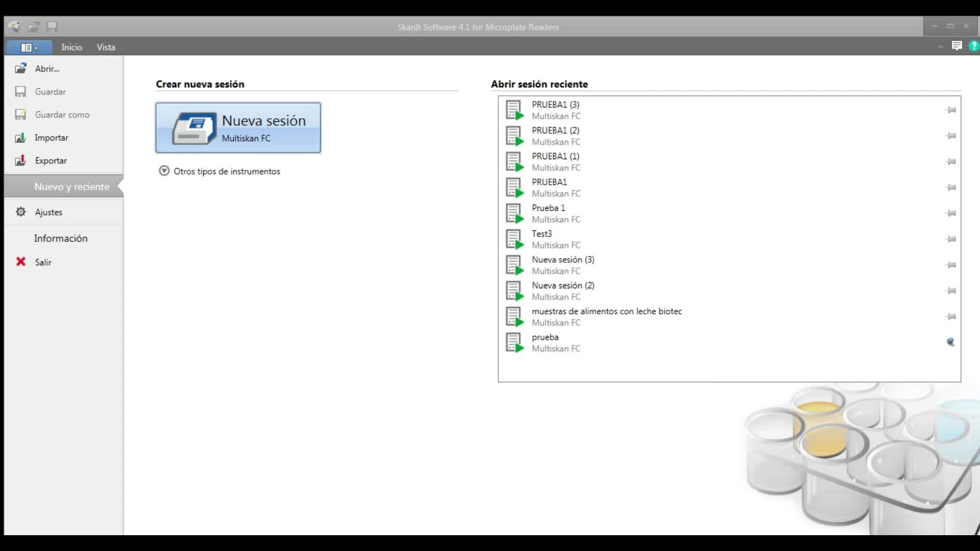Click the Abrir folder icon in sidebar
This screenshot has width=980, height=551.
tap(20, 68)
